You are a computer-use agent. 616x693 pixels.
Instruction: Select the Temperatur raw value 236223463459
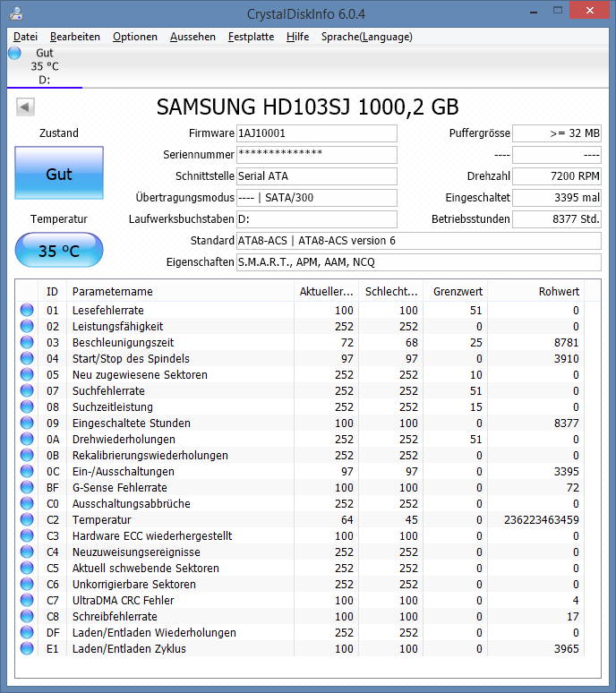[542, 520]
